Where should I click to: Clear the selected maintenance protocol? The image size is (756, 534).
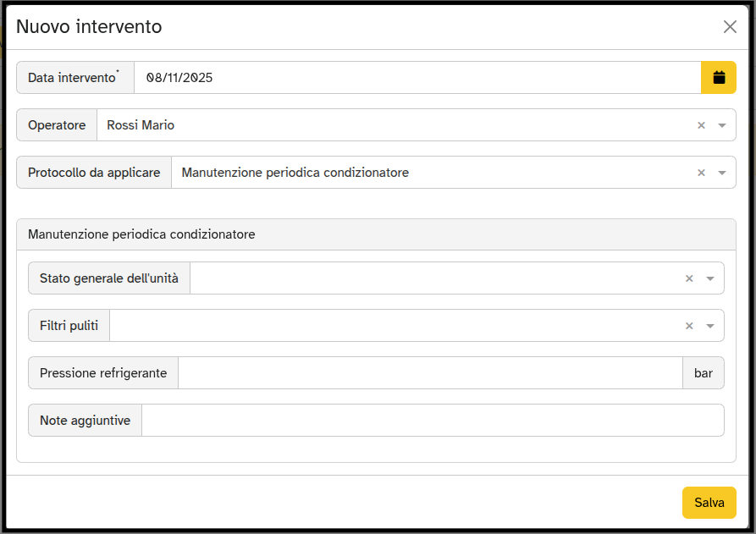(x=701, y=172)
